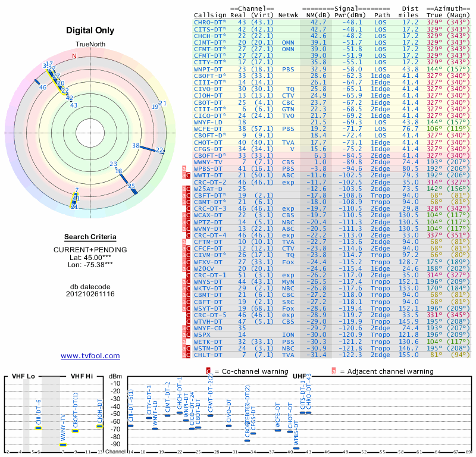Image resolution: width=476 pixels, height=457 pixels.
Task: Click the Netwk column header
Action: (288, 15)
